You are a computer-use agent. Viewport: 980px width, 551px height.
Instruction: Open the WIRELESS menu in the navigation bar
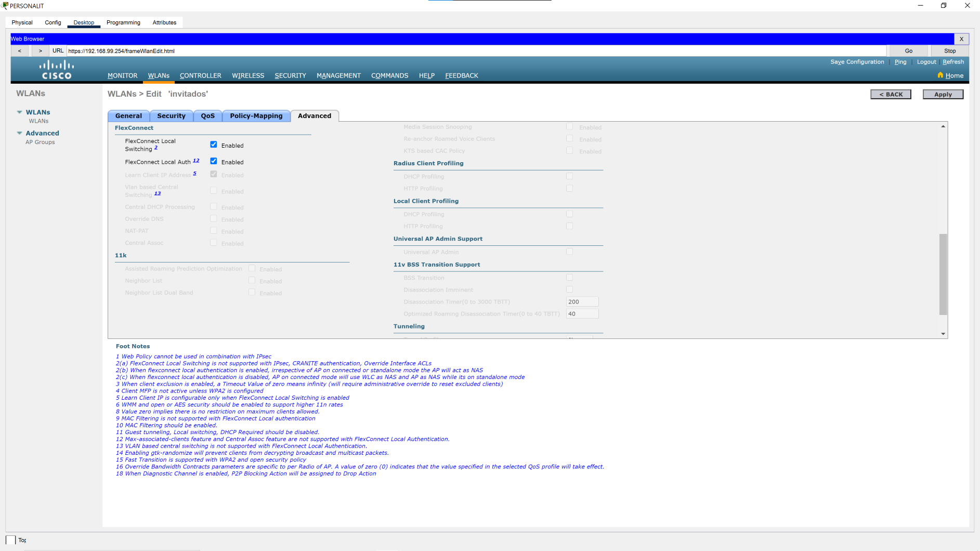click(x=248, y=75)
